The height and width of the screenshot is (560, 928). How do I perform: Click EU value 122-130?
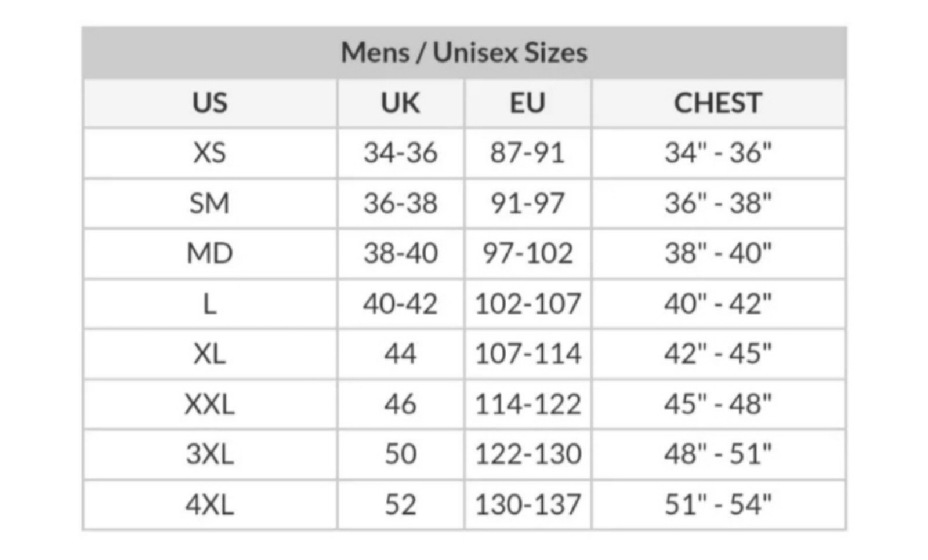[x=527, y=454]
